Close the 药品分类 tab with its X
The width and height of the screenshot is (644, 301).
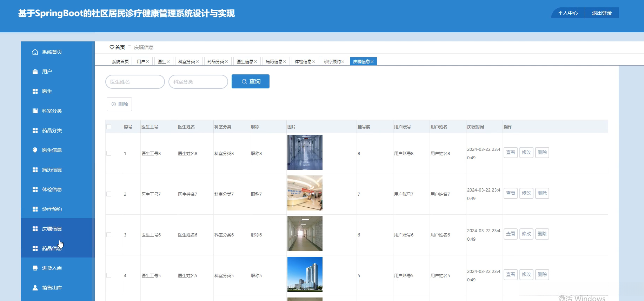coord(226,62)
